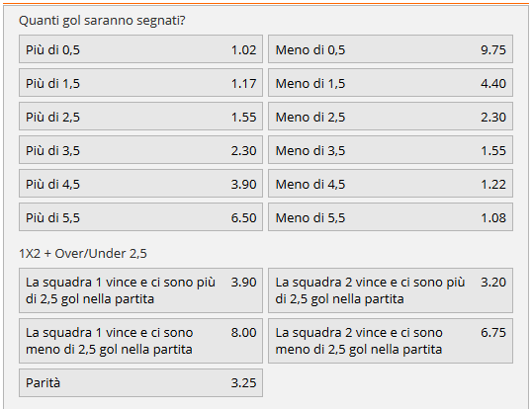Click the Quanti gol saranno segnati heading
Viewport: 532px width, 409px height.
(x=102, y=21)
